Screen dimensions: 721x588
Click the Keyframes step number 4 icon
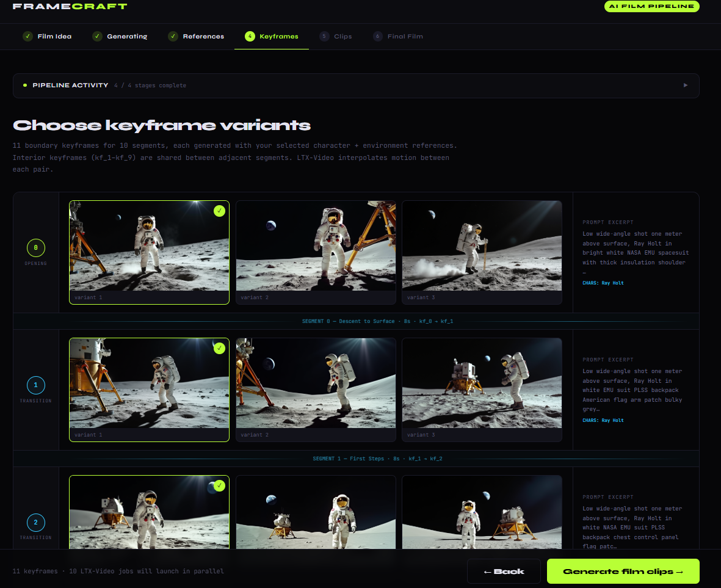(x=250, y=36)
